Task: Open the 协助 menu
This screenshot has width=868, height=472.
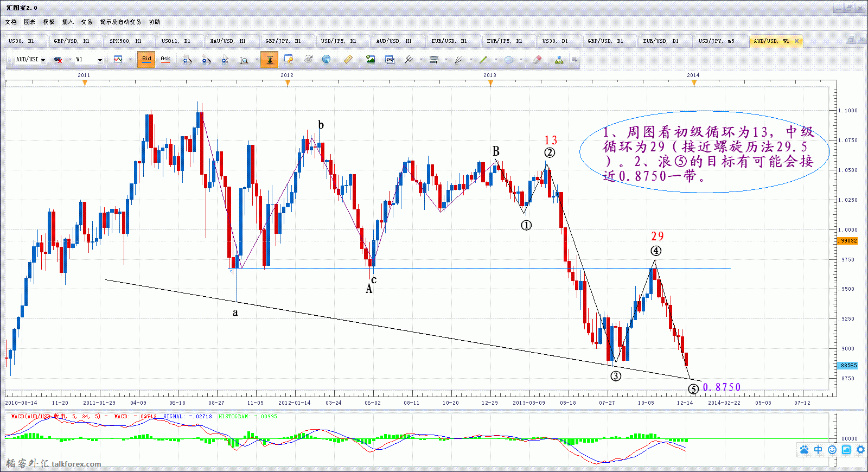Action: coord(155,22)
